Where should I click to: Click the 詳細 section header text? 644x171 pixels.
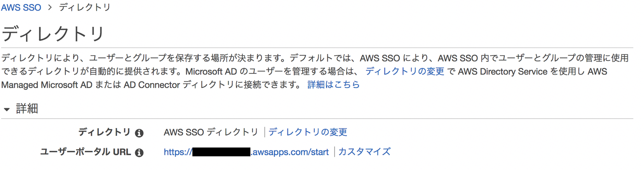[27, 109]
